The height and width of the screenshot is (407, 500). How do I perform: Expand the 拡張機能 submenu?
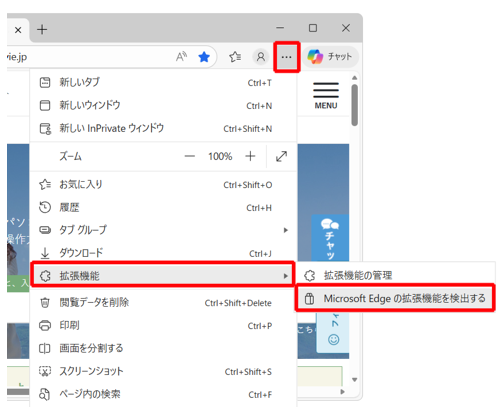click(163, 276)
